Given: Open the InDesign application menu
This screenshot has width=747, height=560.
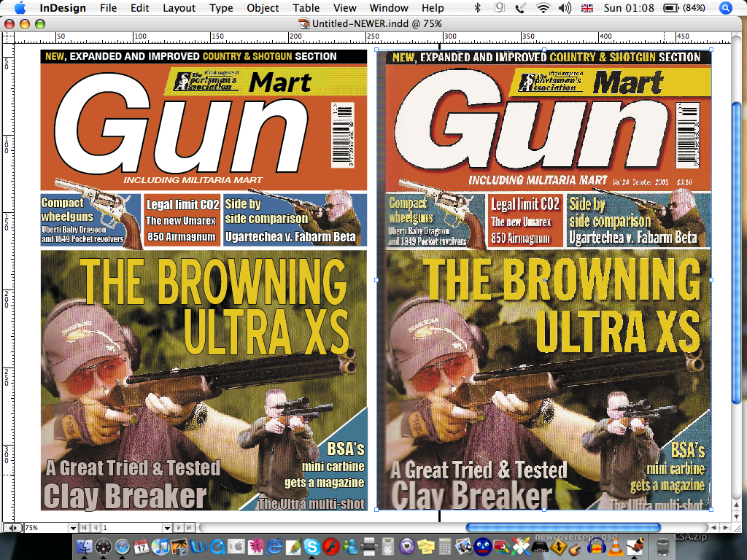Looking at the screenshot, I should tap(63, 7).
